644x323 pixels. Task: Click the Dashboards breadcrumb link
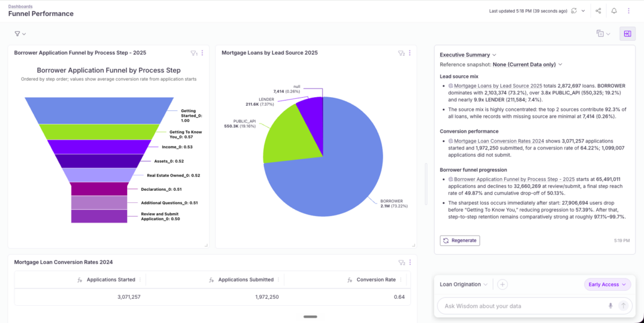click(x=20, y=6)
